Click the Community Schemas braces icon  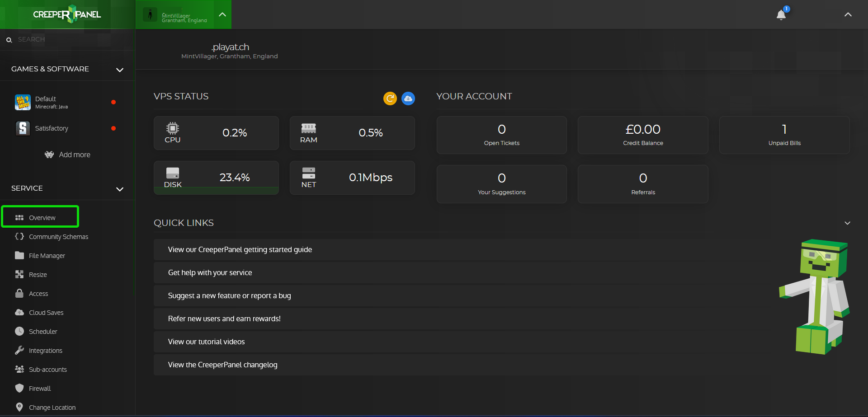pyautogui.click(x=19, y=236)
